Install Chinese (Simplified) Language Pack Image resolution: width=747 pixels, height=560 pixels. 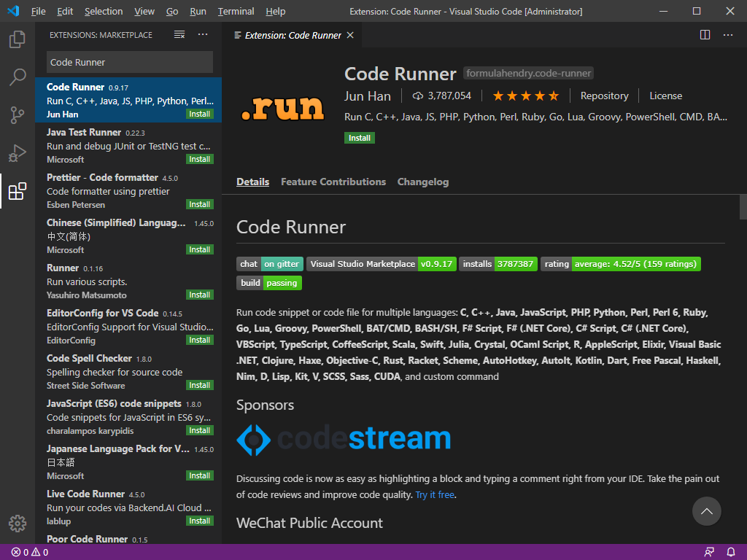pos(200,249)
